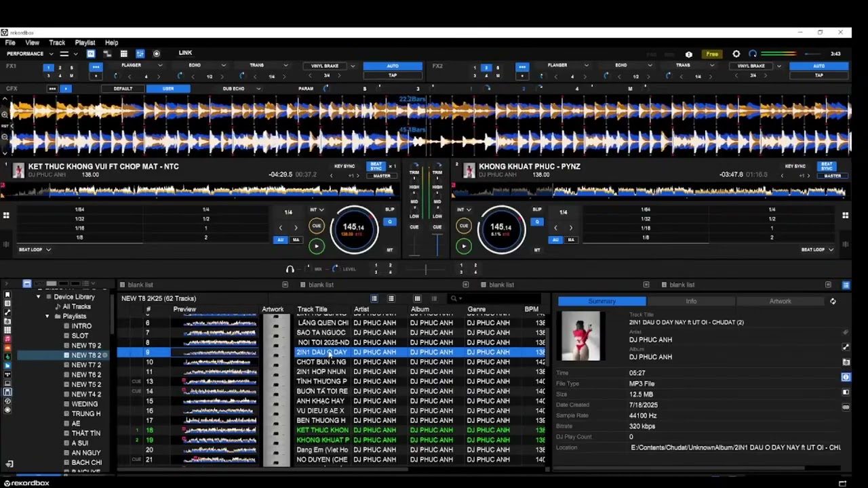Open the browser search icon
868x488 pixels.
454,299
